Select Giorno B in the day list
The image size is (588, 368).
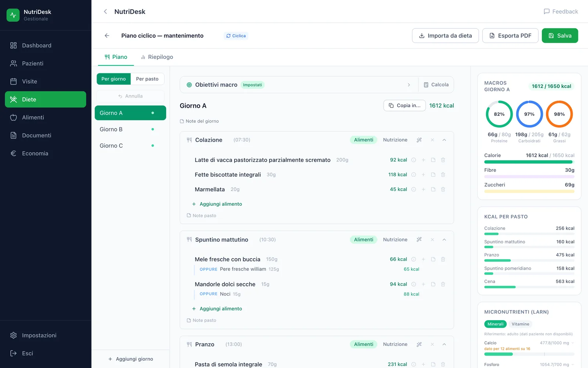tap(130, 129)
